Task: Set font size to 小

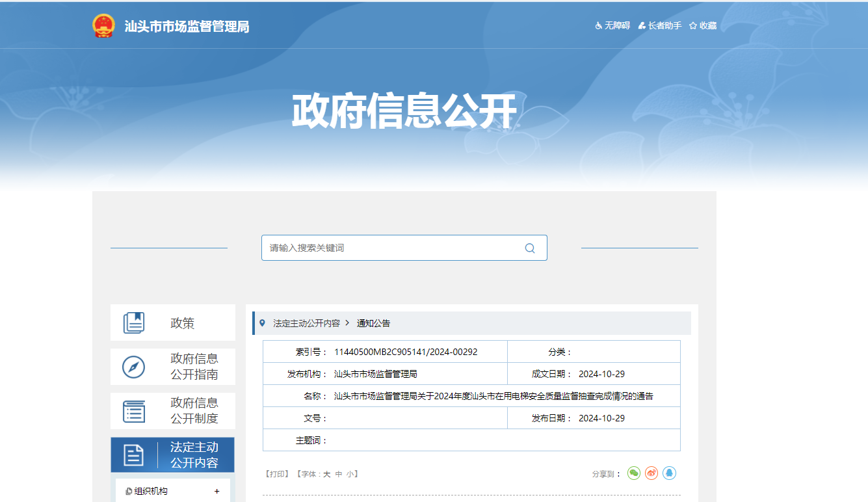Action: click(x=350, y=474)
